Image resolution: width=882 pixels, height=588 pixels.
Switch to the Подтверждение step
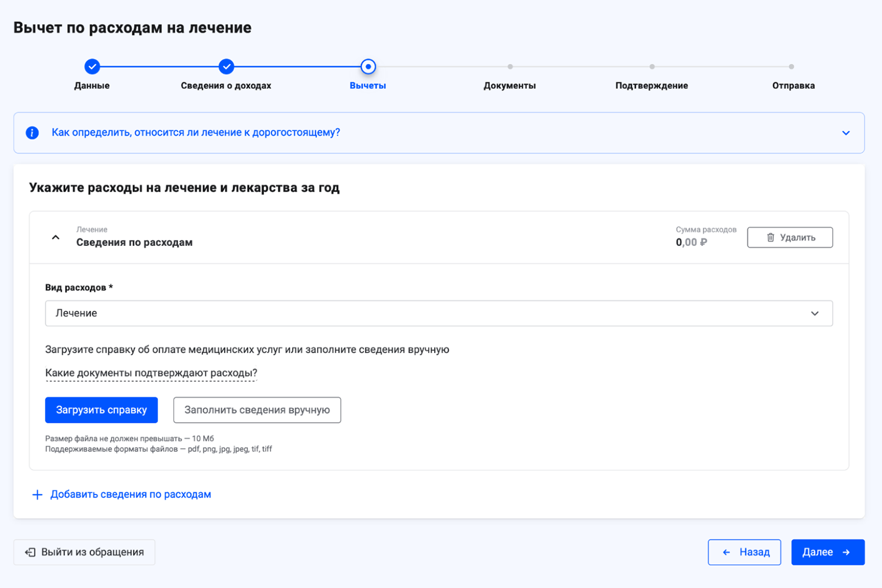pyautogui.click(x=651, y=85)
